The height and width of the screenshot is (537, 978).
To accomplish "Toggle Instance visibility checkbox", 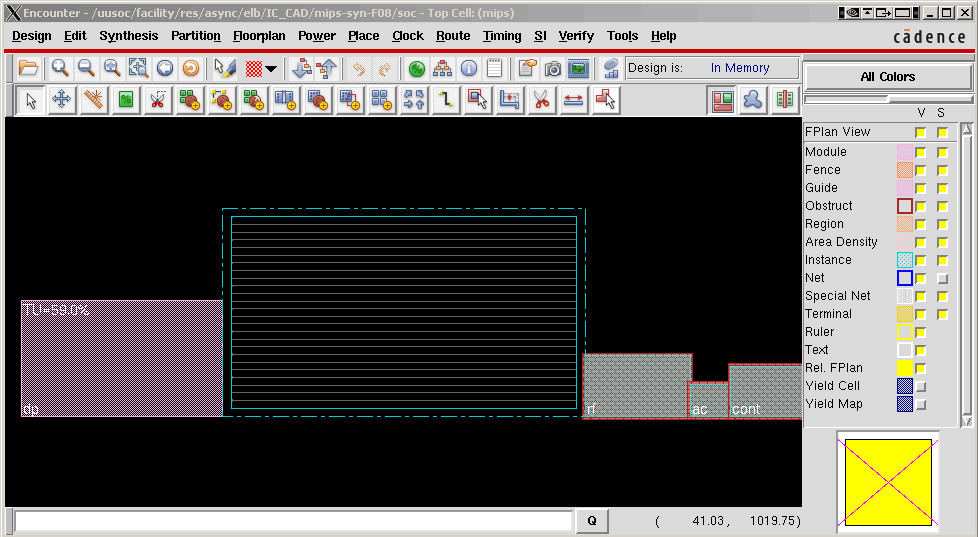I will pos(921,260).
